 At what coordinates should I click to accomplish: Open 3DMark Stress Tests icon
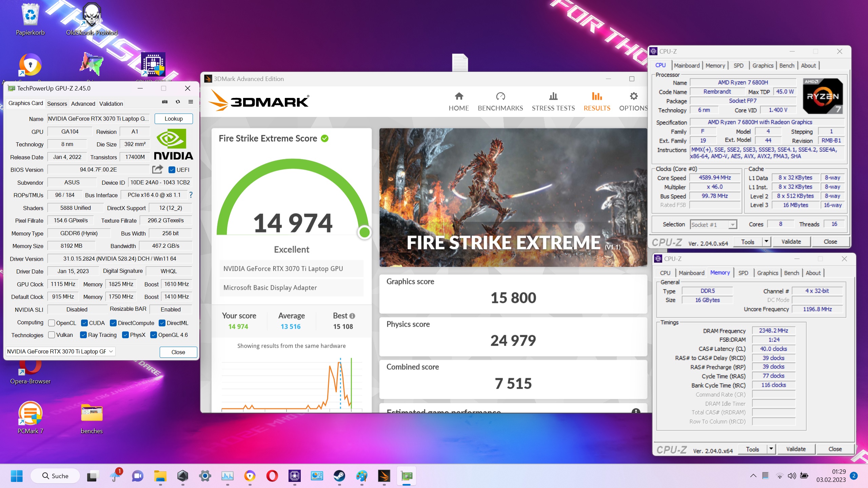[x=553, y=96]
